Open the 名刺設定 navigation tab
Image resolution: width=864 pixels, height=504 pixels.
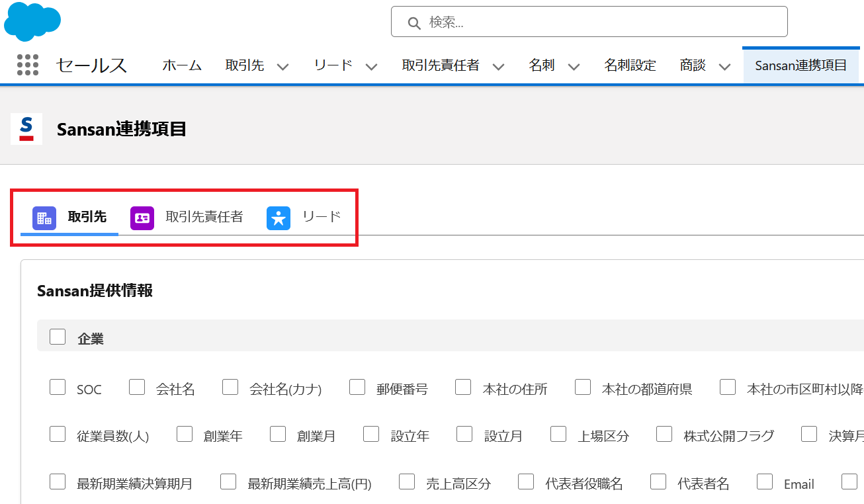(x=630, y=65)
